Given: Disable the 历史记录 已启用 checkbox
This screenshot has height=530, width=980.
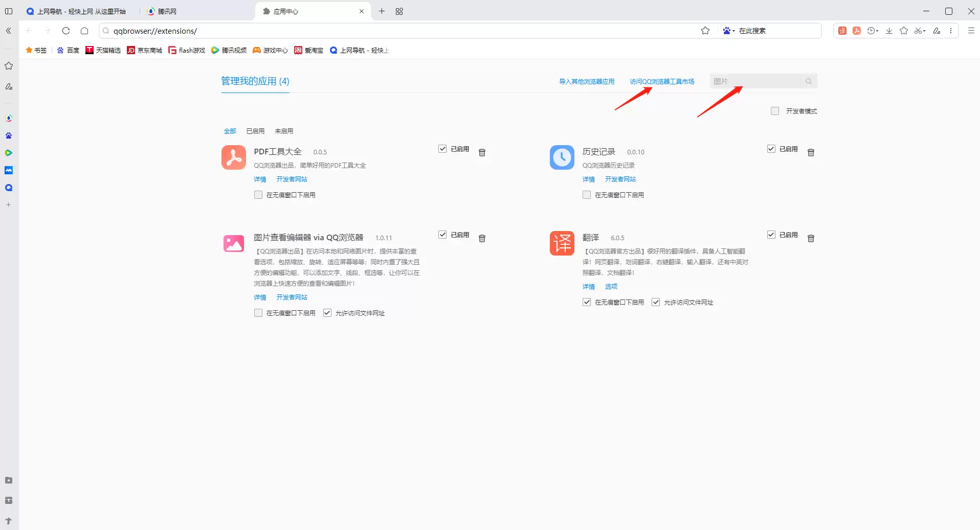Looking at the screenshot, I should tap(771, 149).
